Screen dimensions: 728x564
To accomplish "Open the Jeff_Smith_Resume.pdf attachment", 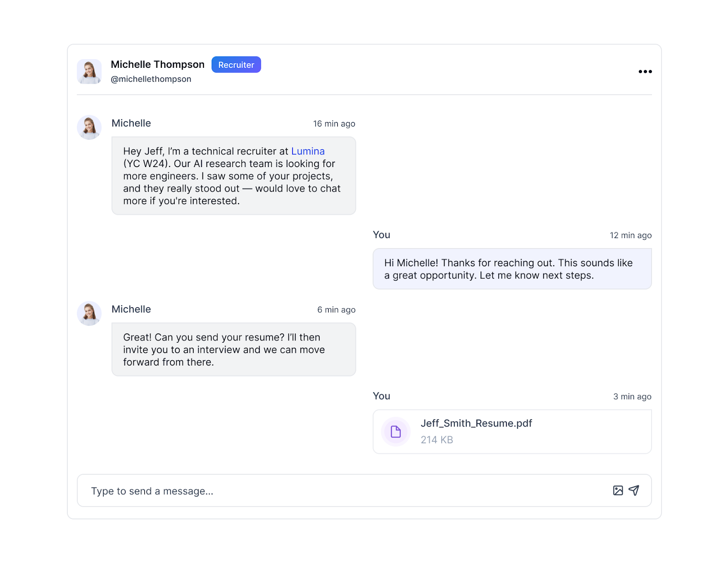I will [x=476, y=423].
